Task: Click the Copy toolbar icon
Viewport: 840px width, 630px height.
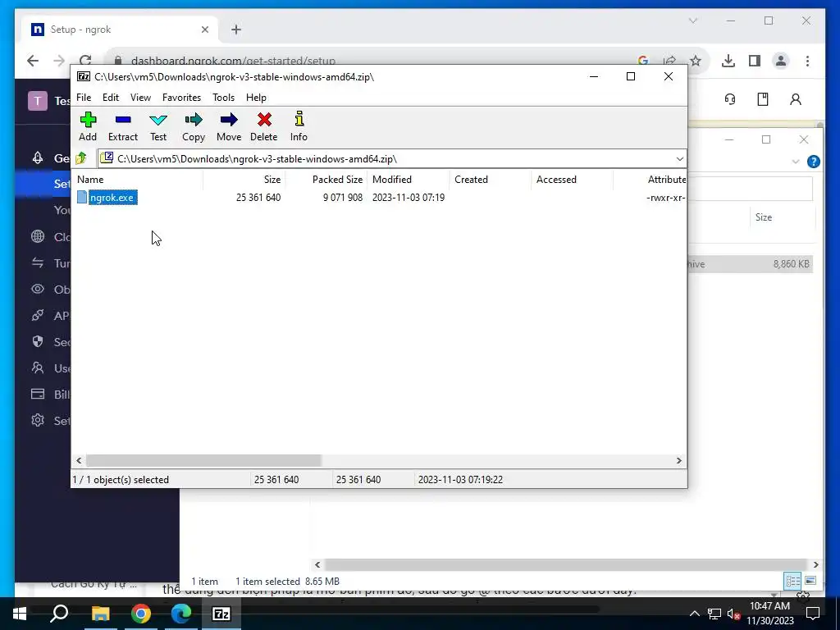Action: tap(194, 126)
